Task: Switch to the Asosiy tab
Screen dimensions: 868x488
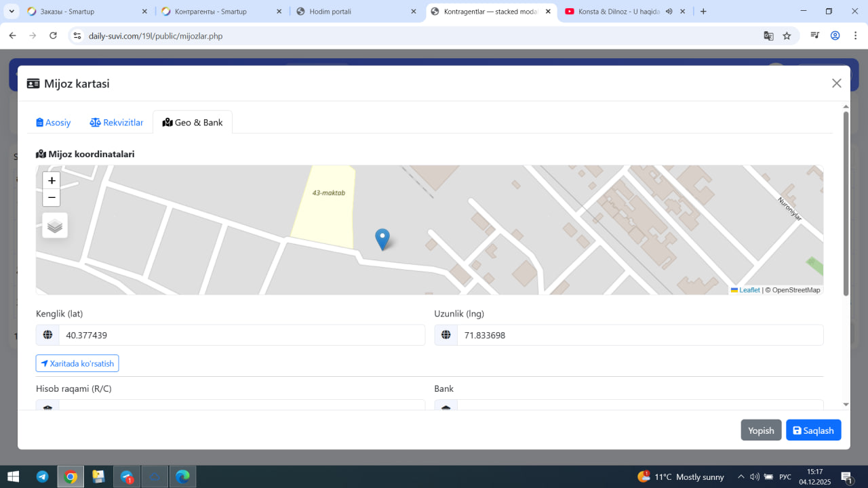Action: pyautogui.click(x=54, y=123)
